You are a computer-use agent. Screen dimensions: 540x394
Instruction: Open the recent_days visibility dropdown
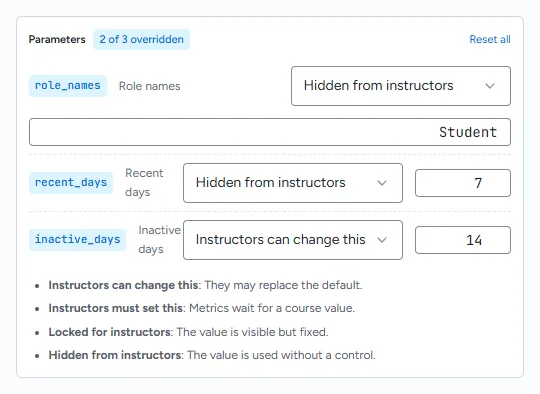(293, 183)
